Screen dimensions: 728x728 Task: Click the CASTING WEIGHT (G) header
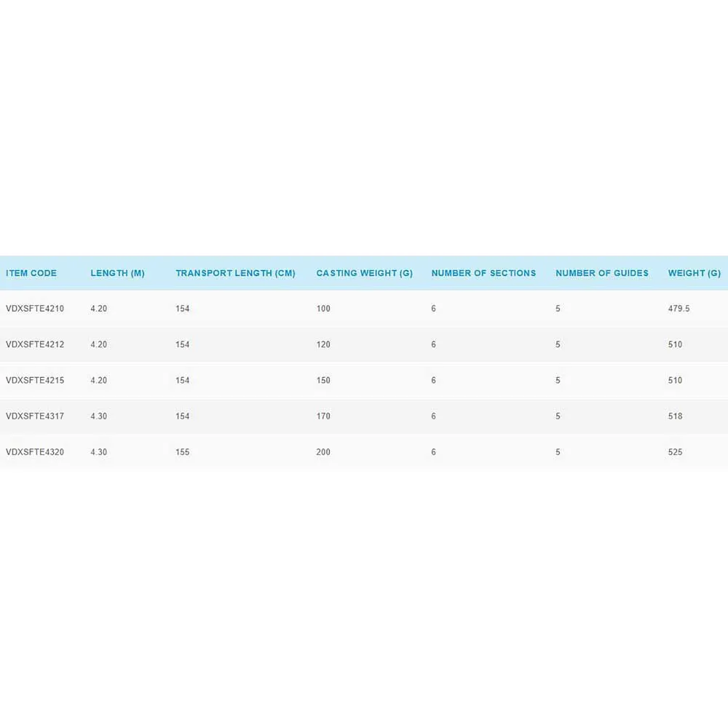pyautogui.click(x=364, y=274)
